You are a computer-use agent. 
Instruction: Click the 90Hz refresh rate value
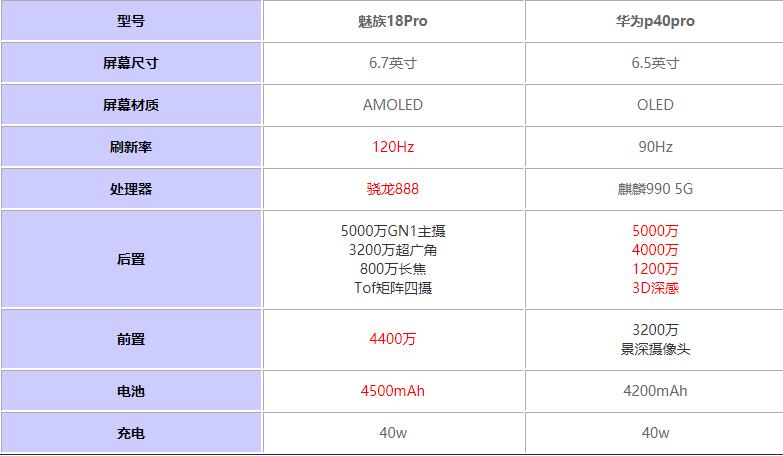pyautogui.click(x=655, y=146)
